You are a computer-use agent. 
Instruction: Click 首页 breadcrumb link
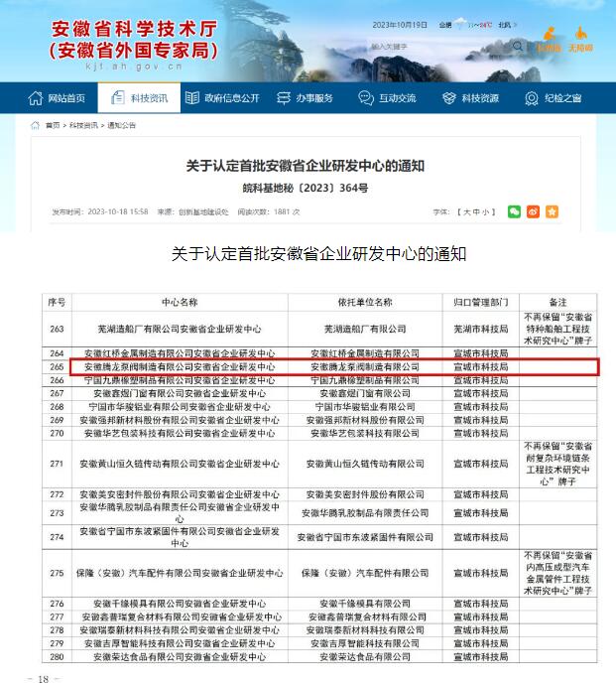pos(53,125)
